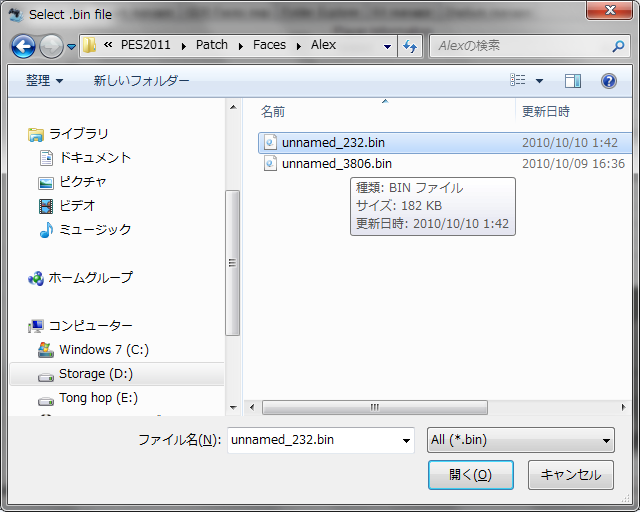Open Windows 7 (C:) drive
The width and height of the screenshot is (640, 512).
(x=104, y=349)
